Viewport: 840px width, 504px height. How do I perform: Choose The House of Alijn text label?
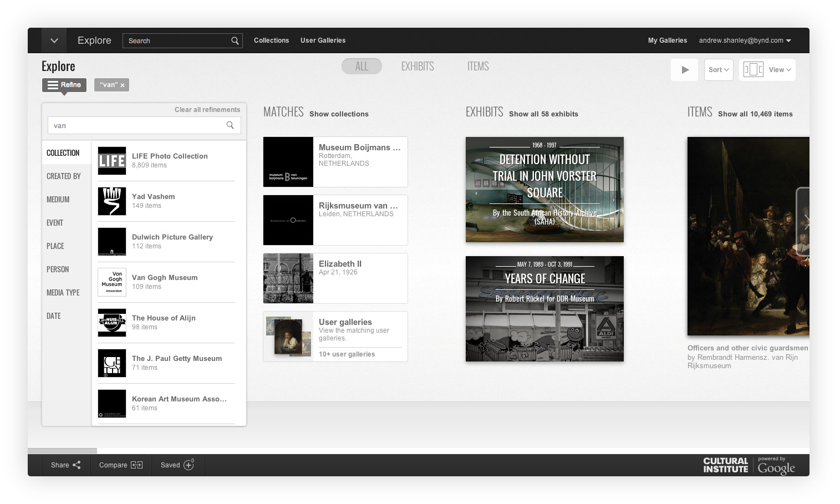[x=164, y=318]
